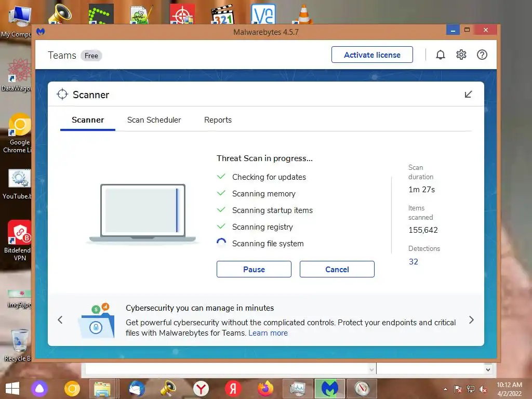The image size is (532, 399).
Task: Launch Firefox from the taskbar
Action: 265,389
